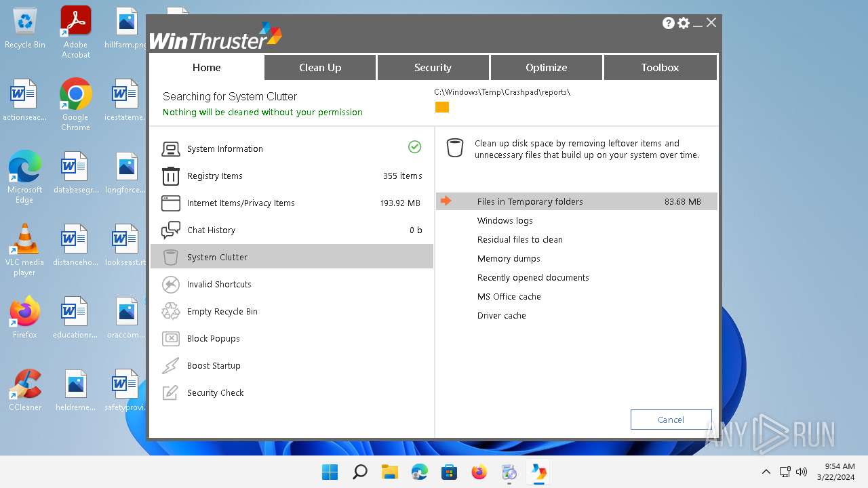Open the network tray icon
Viewport: 868px width, 488px height.
(785, 472)
